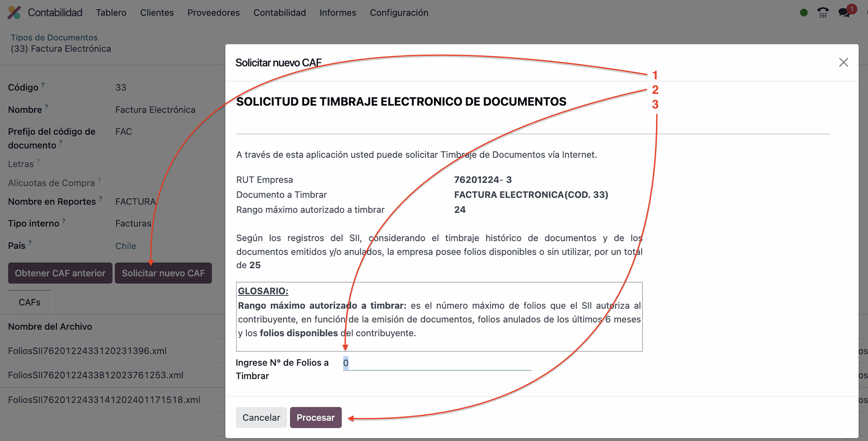Viewport: 868px width, 441px height.
Task: Click FACTURA ELECTRONICA(COD. 33) text
Action: tap(531, 194)
